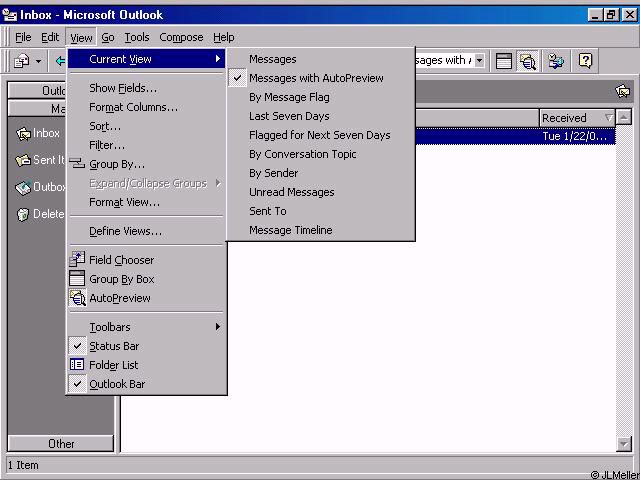Open the File menu
Image resolution: width=640 pixels, height=480 pixels.
23,37
